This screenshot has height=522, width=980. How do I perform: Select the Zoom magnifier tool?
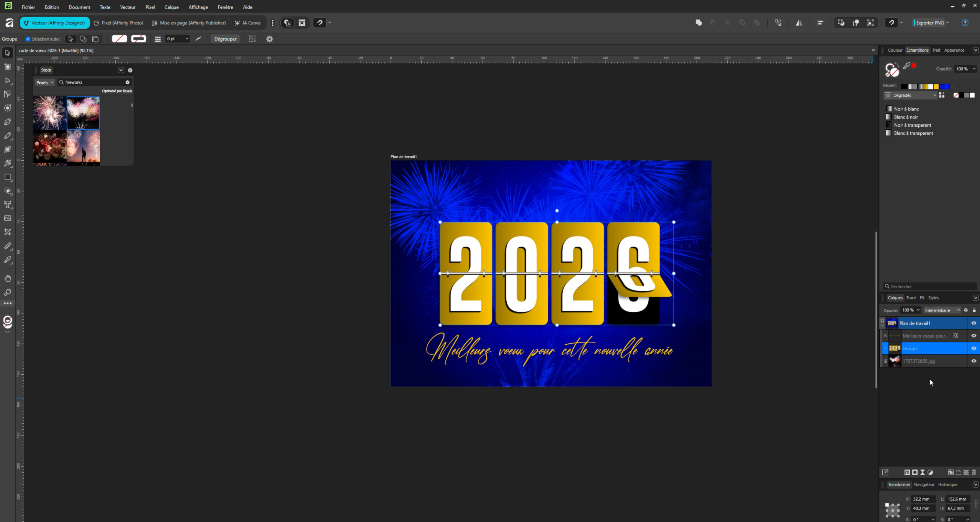pos(7,292)
